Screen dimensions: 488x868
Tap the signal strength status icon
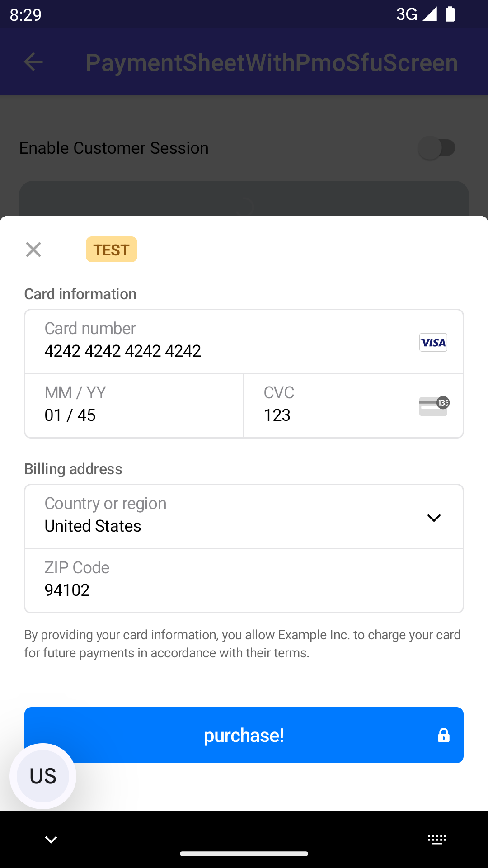click(x=429, y=14)
